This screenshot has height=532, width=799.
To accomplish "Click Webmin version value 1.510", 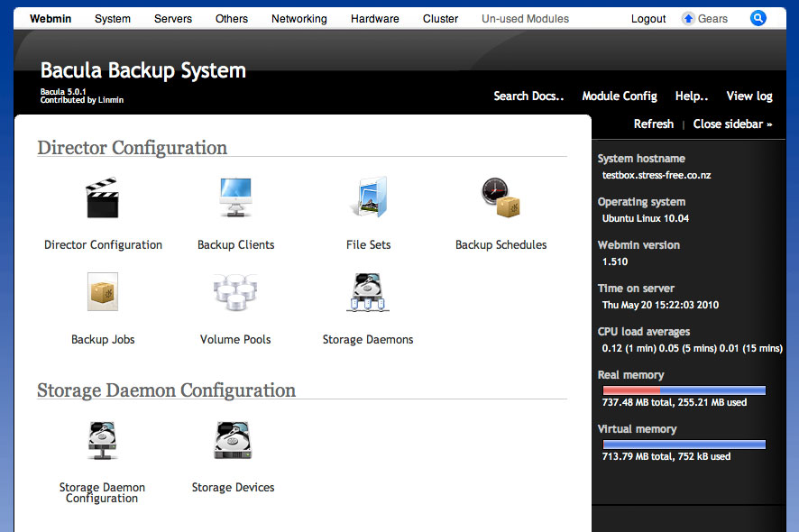I will (x=614, y=261).
